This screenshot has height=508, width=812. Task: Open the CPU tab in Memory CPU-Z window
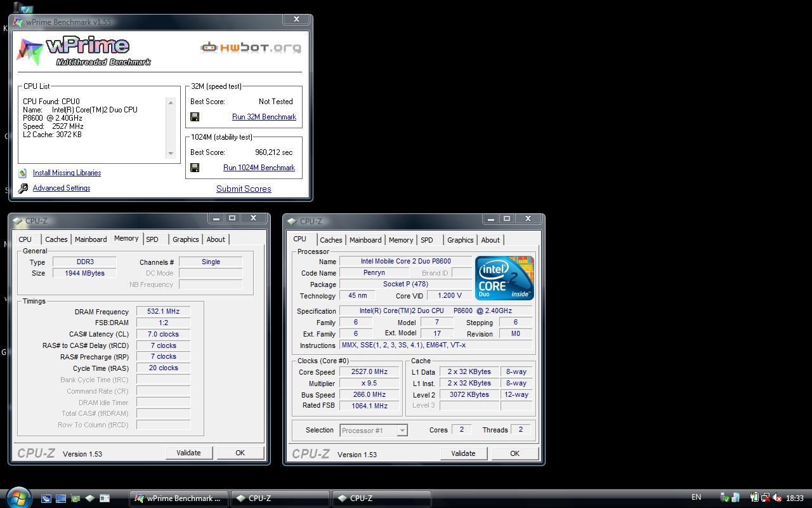[25, 239]
